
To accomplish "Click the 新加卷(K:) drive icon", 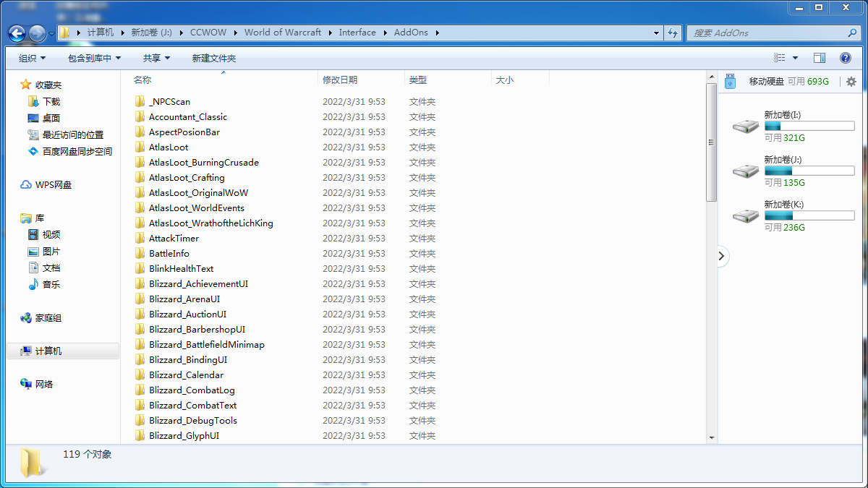I will (x=745, y=216).
